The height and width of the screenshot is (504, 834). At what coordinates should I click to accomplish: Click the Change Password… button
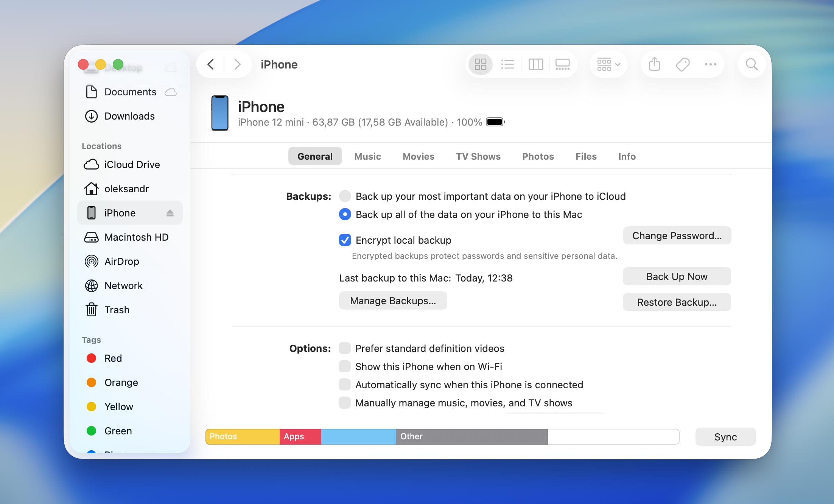pos(677,235)
